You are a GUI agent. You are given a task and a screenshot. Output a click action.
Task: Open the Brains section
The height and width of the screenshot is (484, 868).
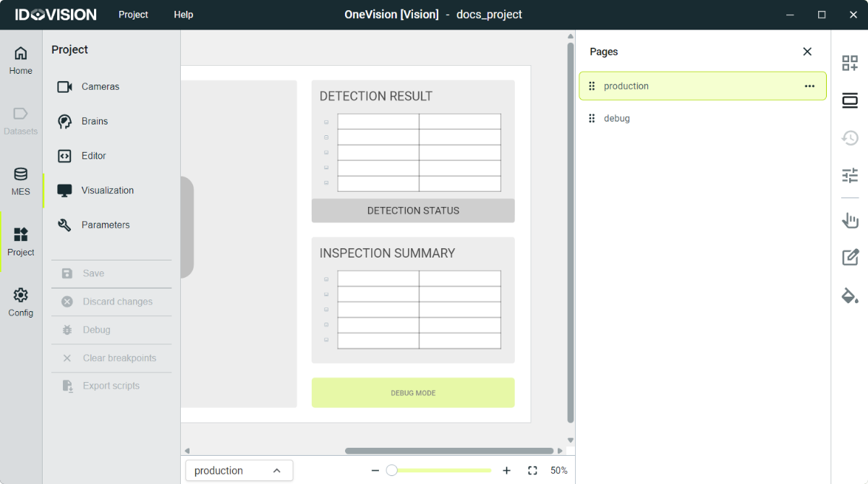pos(94,121)
